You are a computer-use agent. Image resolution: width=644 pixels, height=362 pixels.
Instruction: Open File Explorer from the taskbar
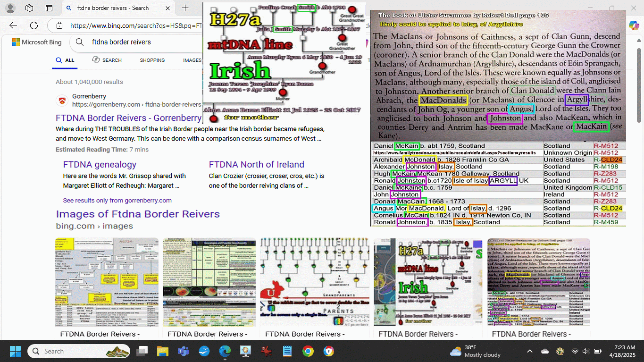pos(163,351)
